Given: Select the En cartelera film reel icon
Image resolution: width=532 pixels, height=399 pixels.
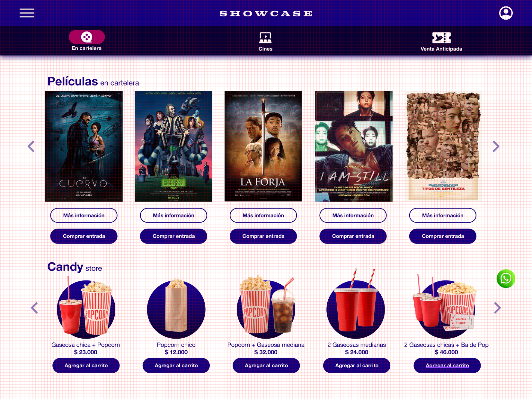Looking at the screenshot, I should [x=87, y=37].
